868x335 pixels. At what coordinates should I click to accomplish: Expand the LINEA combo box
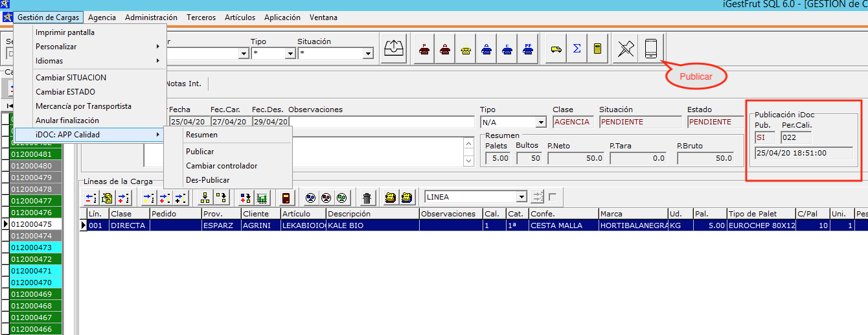coord(521,197)
